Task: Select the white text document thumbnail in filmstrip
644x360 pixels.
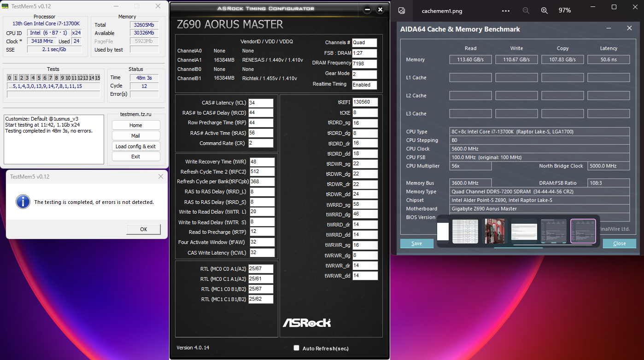Action: click(x=524, y=231)
